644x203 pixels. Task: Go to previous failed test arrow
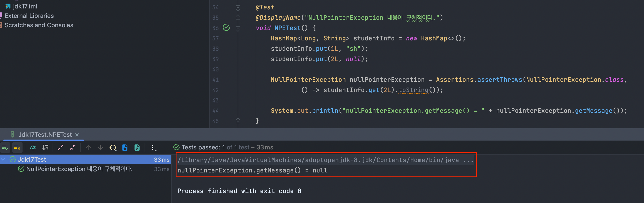tap(88, 148)
